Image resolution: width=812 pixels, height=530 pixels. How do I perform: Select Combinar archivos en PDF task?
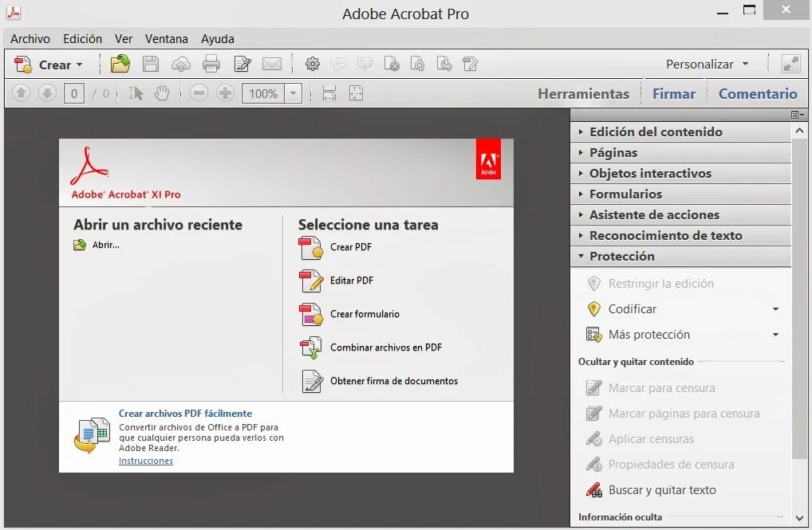pyautogui.click(x=370, y=347)
